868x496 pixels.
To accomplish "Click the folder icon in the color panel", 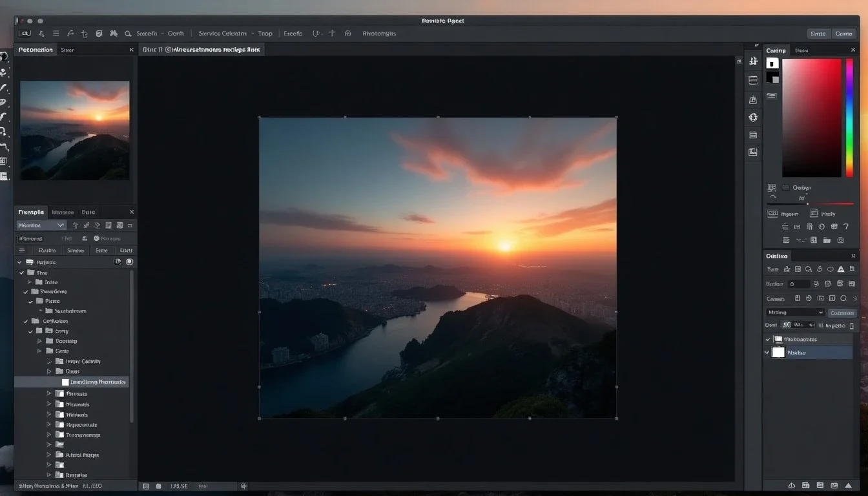I will point(827,240).
